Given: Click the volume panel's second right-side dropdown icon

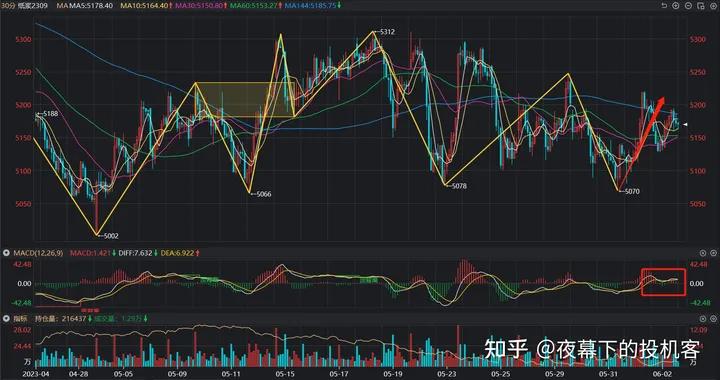Looking at the screenshot, I should click(713, 319).
